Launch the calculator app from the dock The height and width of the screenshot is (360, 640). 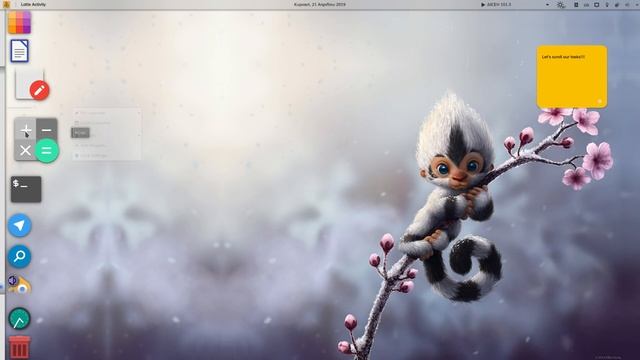(x=36, y=140)
